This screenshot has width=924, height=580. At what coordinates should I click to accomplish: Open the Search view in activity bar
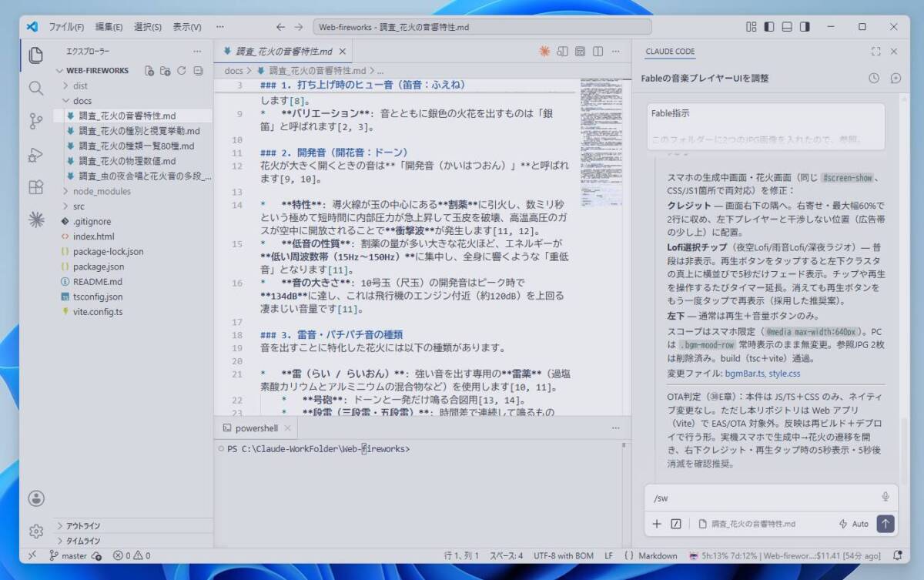(35, 88)
